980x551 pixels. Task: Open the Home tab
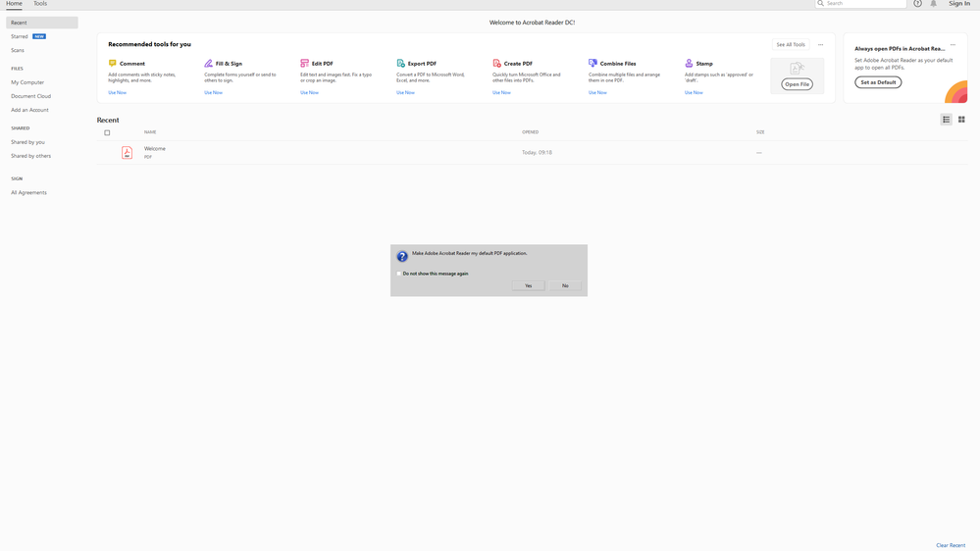(x=14, y=4)
